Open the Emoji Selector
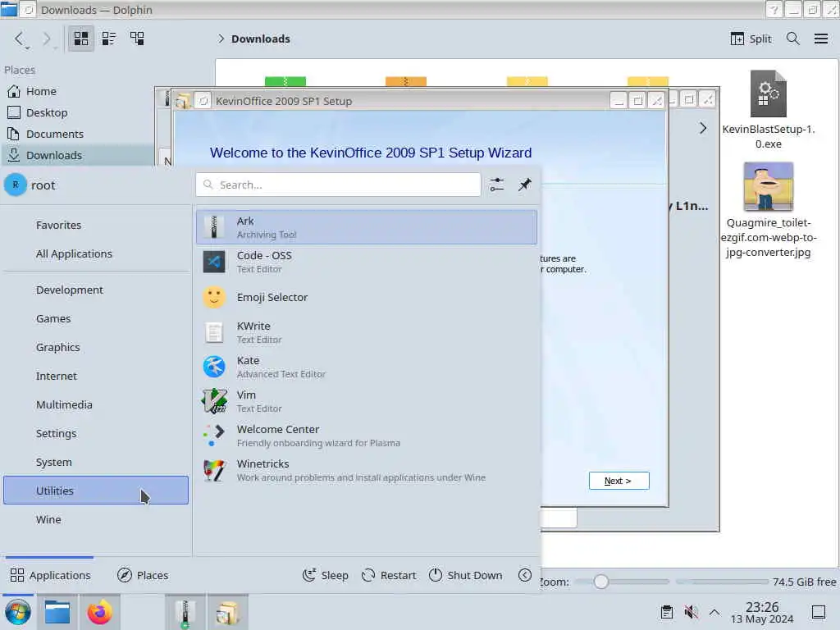The width and height of the screenshot is (840, 630). tap(367, 297)
